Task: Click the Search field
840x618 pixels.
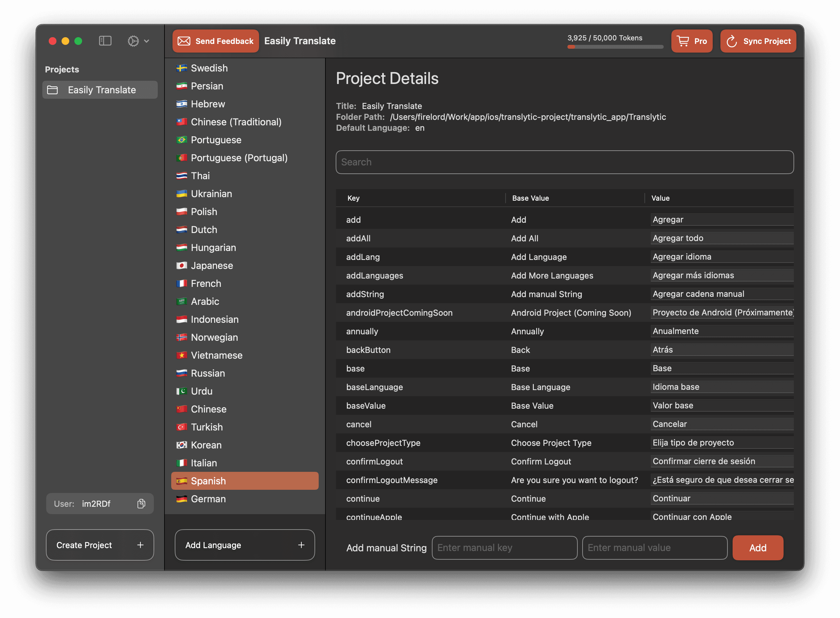Action: pos(565,162)
